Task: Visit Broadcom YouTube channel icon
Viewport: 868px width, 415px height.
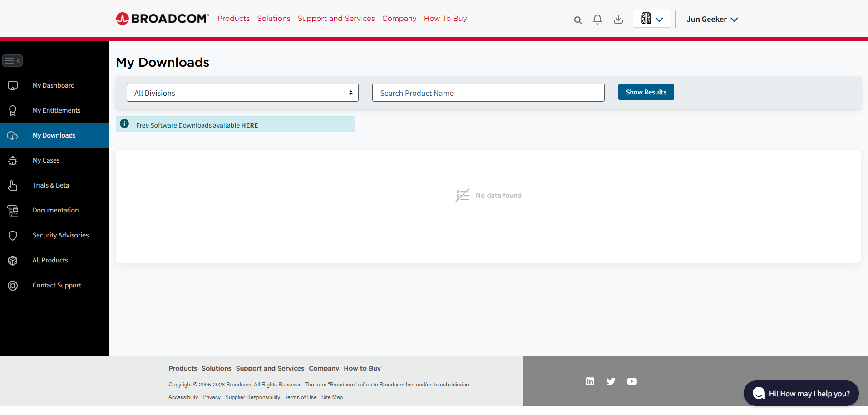Action: coord(632,381)
